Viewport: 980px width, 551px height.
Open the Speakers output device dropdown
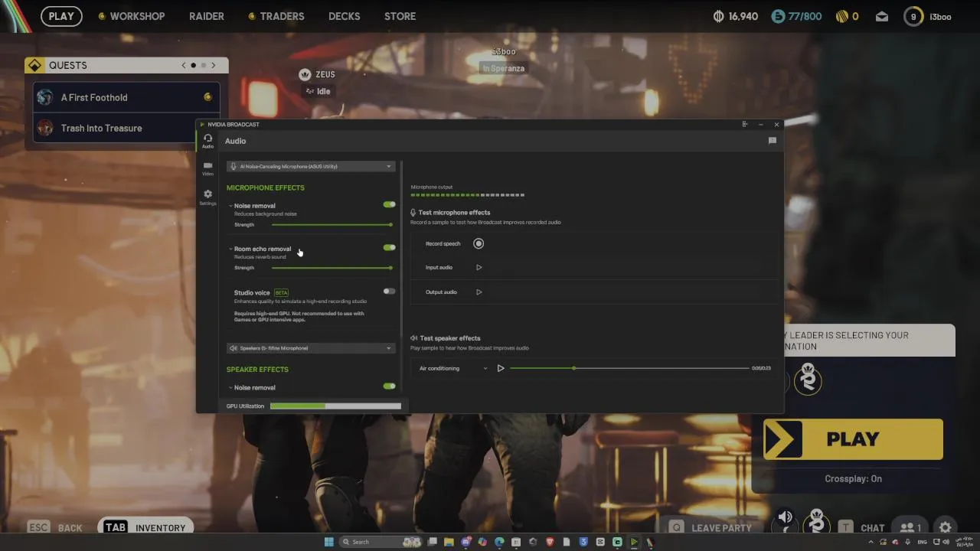coord(310,348)
